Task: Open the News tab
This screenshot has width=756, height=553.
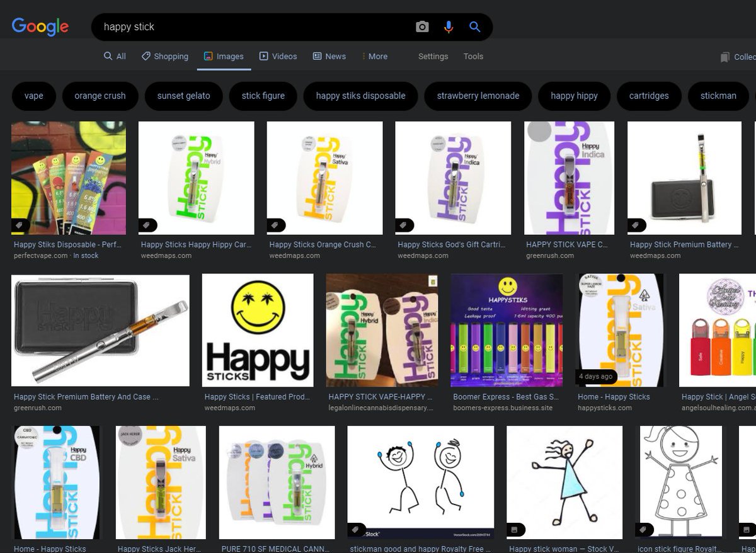Action: 329,56
